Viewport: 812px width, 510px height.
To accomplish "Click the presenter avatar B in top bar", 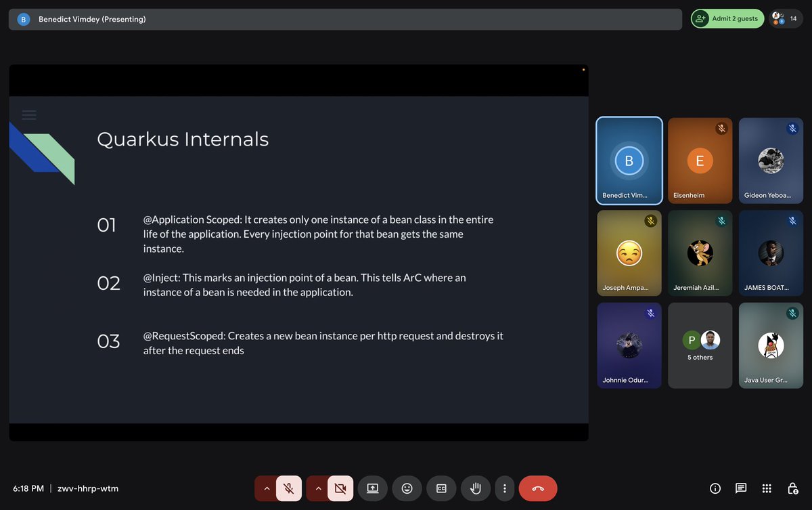I will coord(24,19).
